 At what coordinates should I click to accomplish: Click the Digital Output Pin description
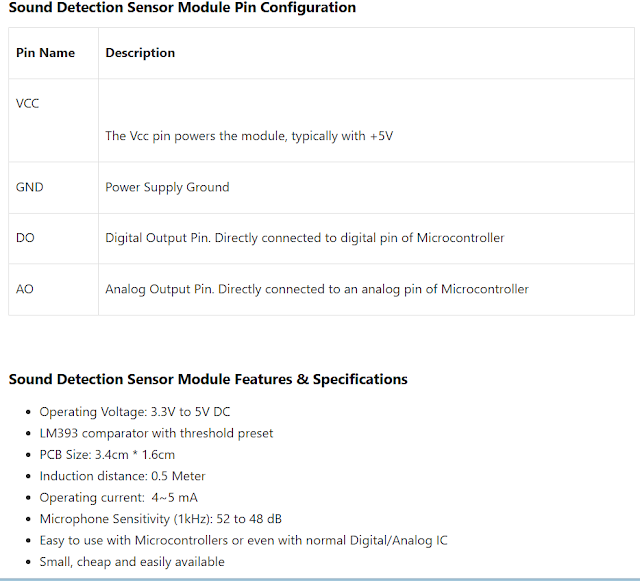[x=305, y=238]
